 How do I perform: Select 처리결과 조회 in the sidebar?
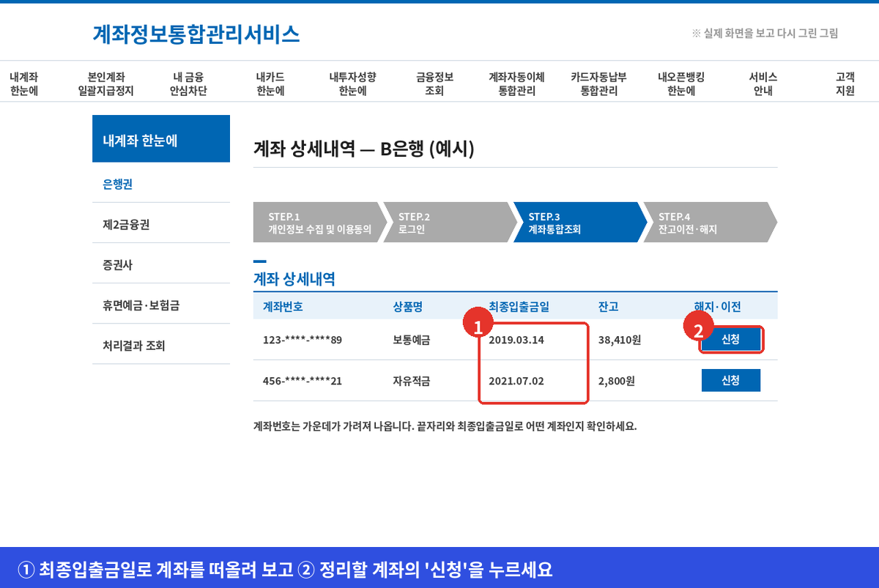pyautogui.click(x=161, y=346)
